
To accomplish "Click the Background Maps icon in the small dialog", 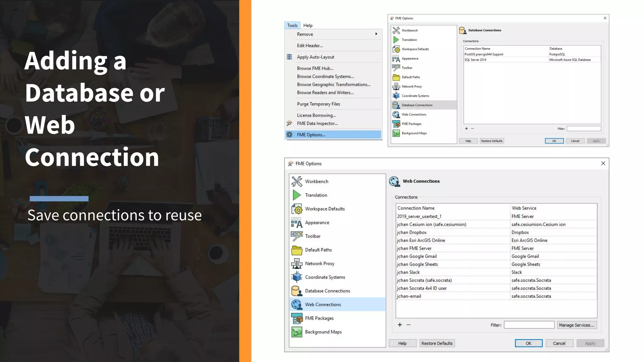I will coord(396,133).
